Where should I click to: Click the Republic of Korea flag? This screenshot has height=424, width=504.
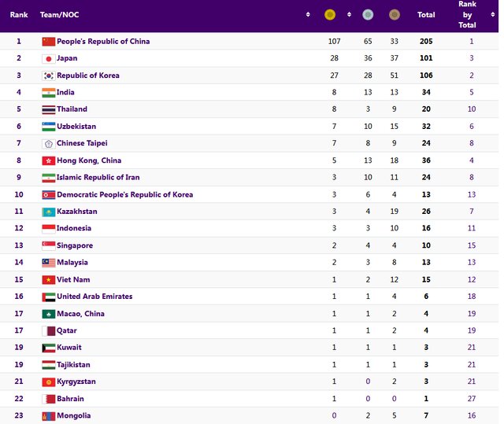tap(48, 76)
